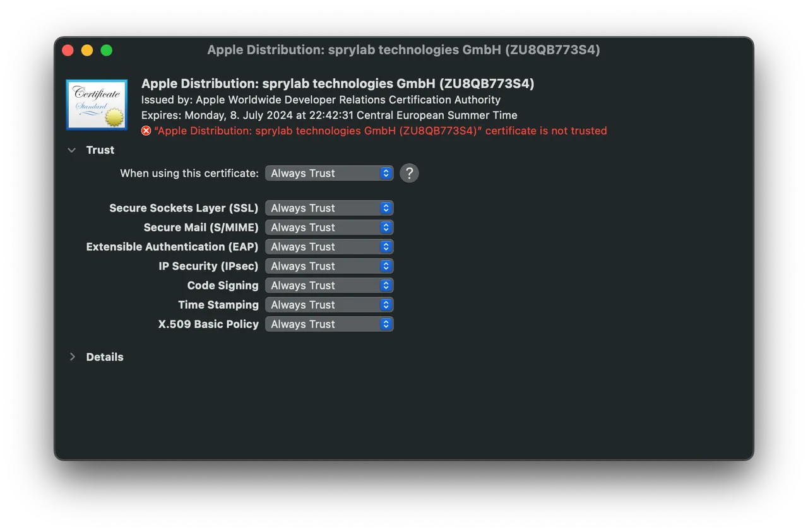Expand the Details section
The width and height of the screenshot is (808, 532).
pos(72,357)
